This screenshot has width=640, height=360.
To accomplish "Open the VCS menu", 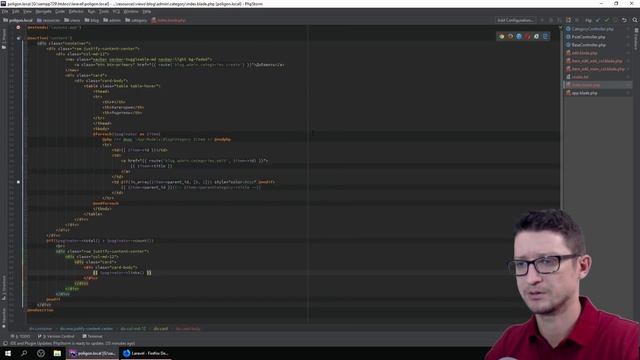I will [116, 11].
